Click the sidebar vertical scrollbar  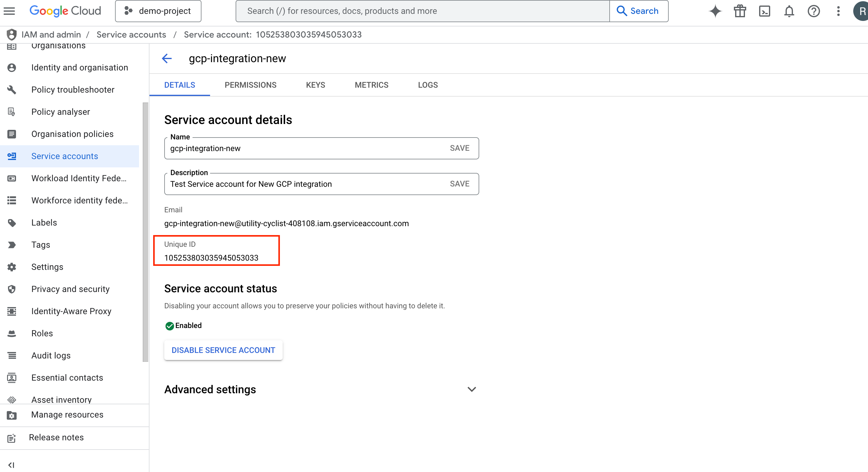(x=145, y=232)
